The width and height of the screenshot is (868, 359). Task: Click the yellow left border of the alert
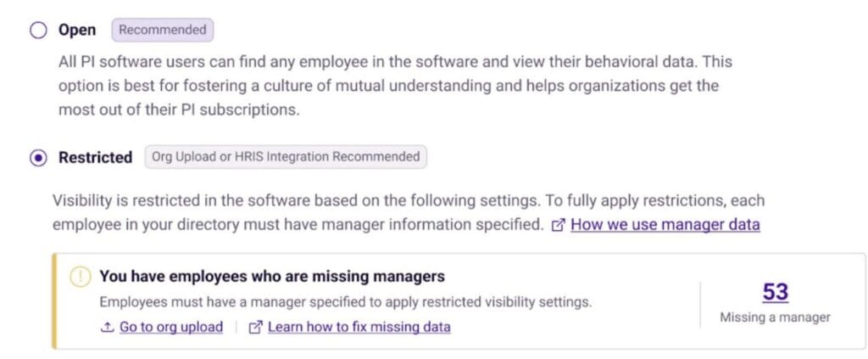(54, 301)
